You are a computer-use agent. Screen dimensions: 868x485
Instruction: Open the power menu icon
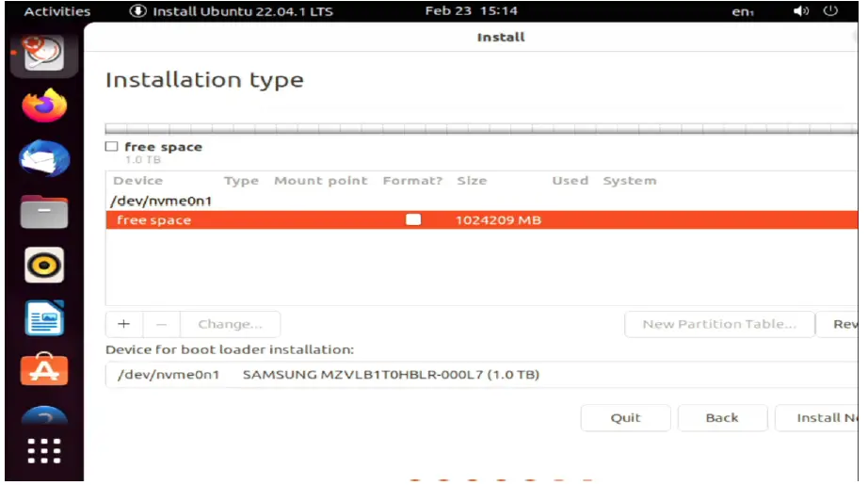[830, 10]
